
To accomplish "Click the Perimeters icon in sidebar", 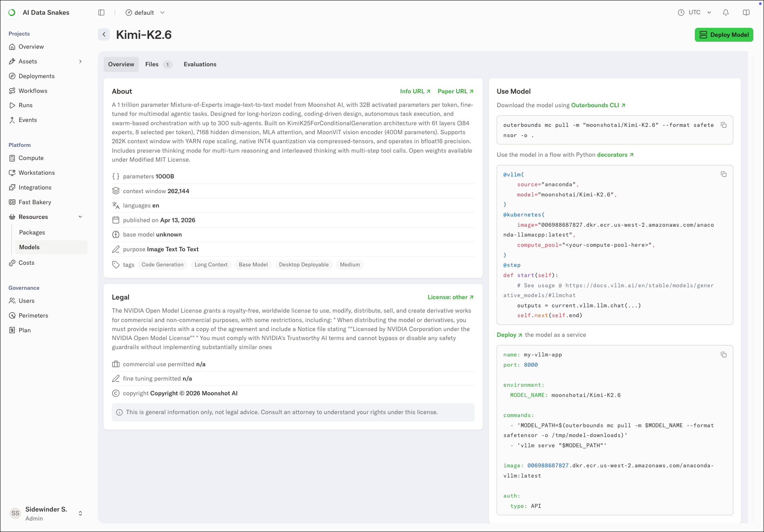I will click(x=12, y=316).
